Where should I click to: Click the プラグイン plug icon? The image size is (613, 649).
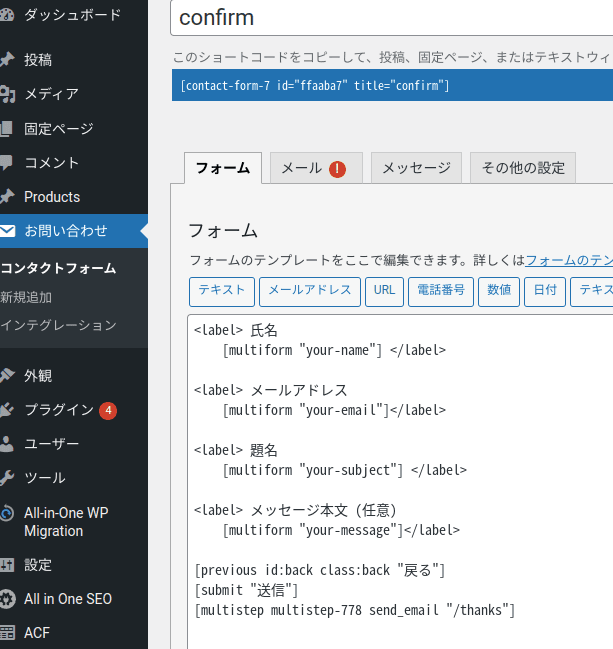[7, 410]
